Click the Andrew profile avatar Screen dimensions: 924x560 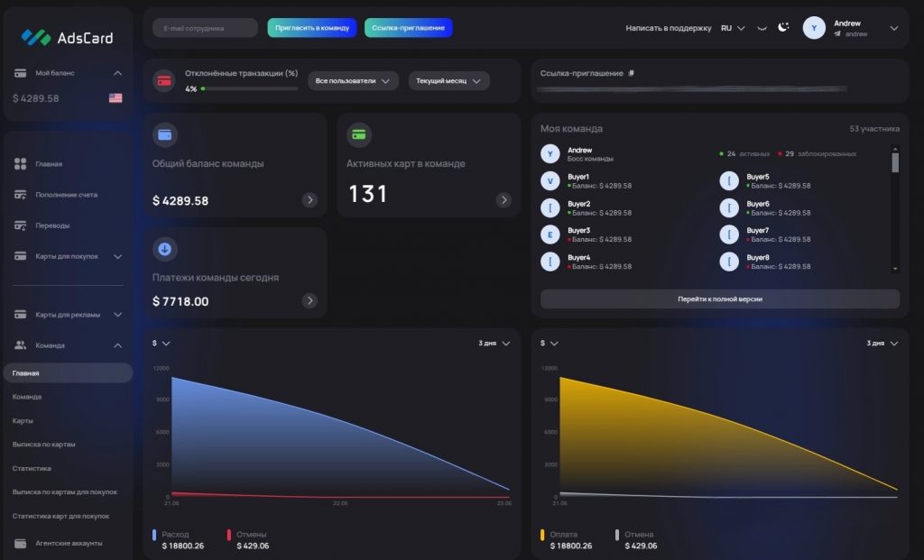click(815, 28)
